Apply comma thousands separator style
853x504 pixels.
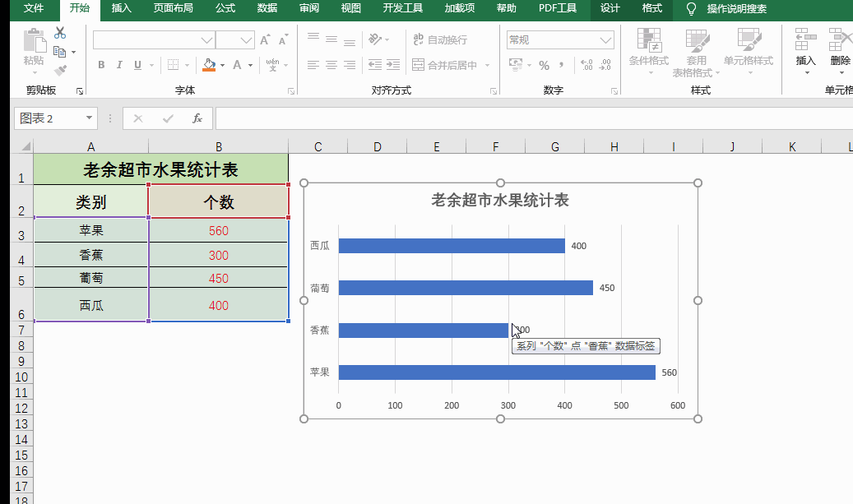point(561,65)
